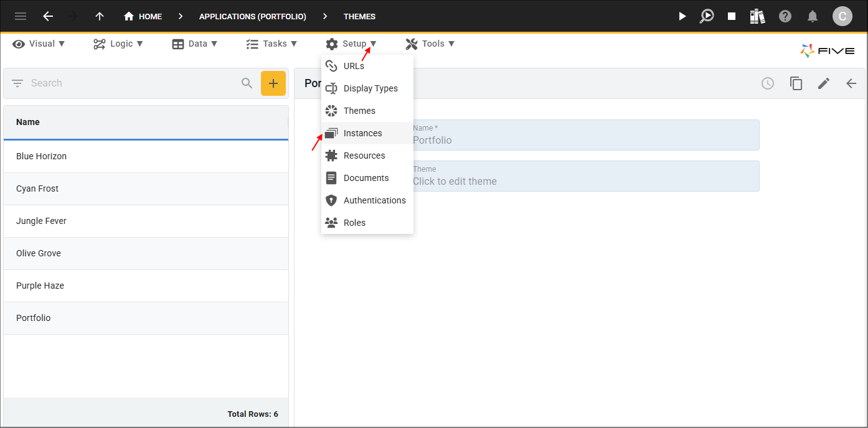868x428 pixels.
Task: Go to Applications (Portfolio) breadcrumb
Action: 253,17
